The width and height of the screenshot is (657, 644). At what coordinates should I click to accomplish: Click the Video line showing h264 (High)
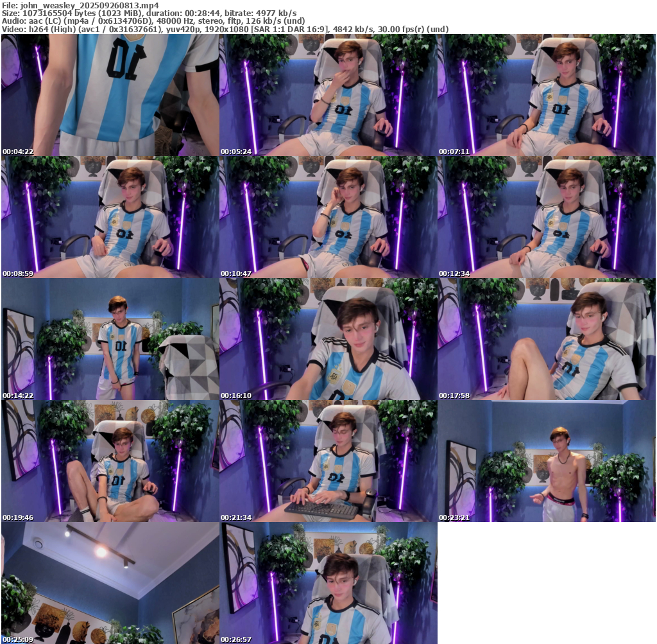pyautogui.click(x=225, y=30)
